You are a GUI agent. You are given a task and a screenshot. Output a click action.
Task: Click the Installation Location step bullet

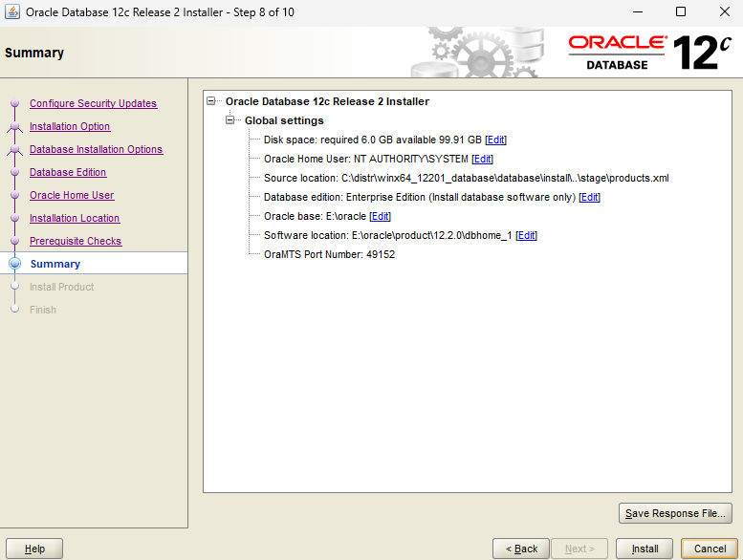15,218
